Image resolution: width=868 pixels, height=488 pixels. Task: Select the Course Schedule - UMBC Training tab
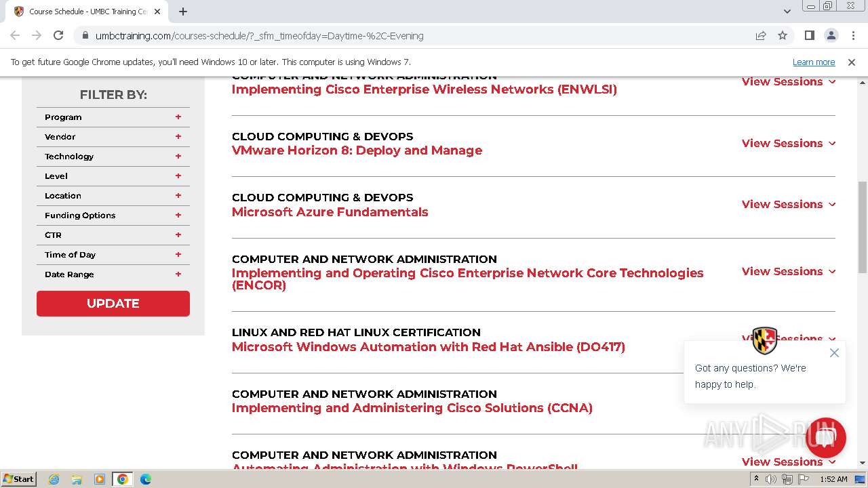[87, 12]
